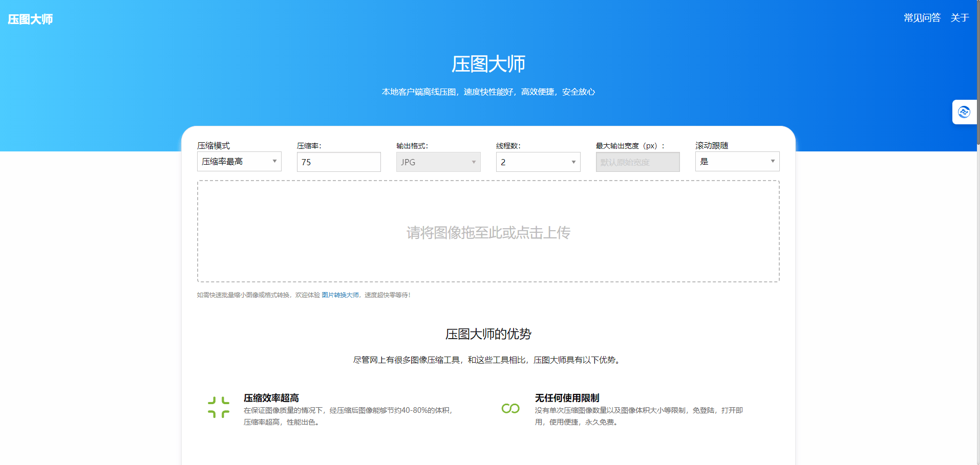The height and width of the screenshot is (465, 980).
Task: Click the 压图大师的优势 section heading
Action: tap(487, 334)
